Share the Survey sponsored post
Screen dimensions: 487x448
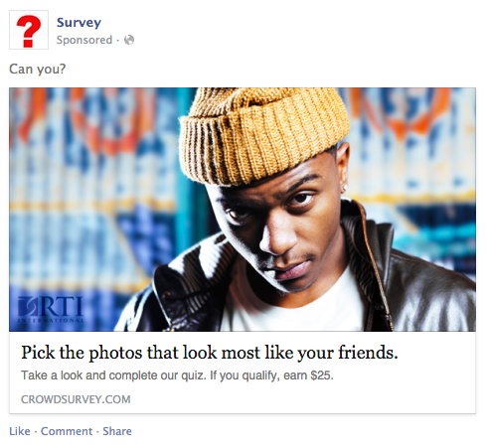(x=117, y=431)
